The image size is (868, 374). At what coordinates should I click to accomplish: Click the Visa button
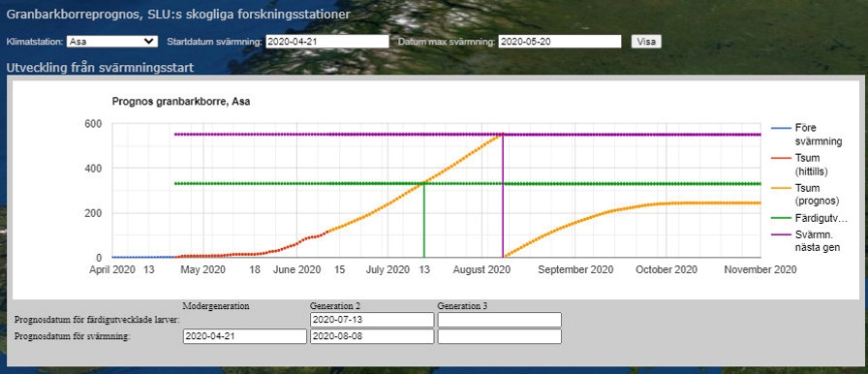(646, 42)
